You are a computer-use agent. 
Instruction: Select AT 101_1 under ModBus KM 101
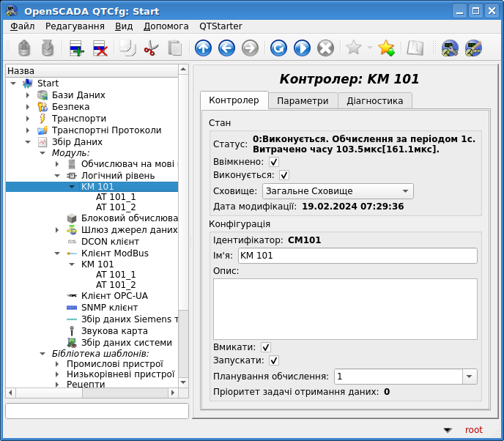116,275
